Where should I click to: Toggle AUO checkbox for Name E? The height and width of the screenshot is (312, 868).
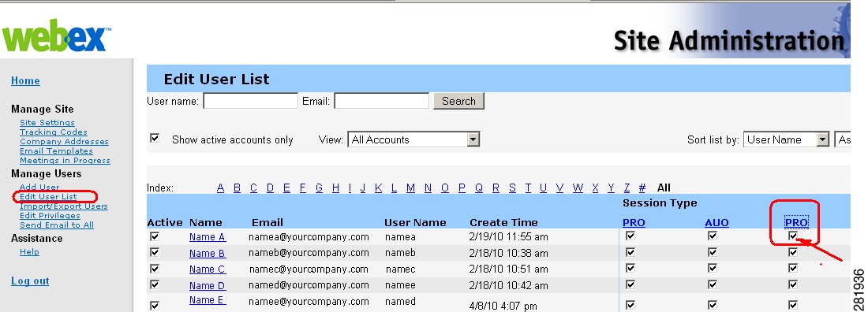tap(713, 305)
